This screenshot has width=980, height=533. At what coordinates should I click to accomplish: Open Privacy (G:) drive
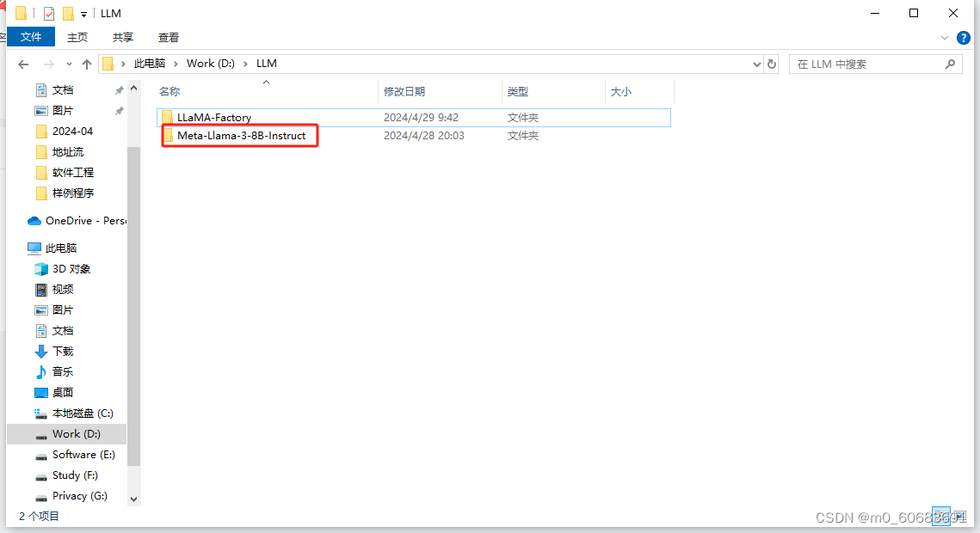pos(79,495)
